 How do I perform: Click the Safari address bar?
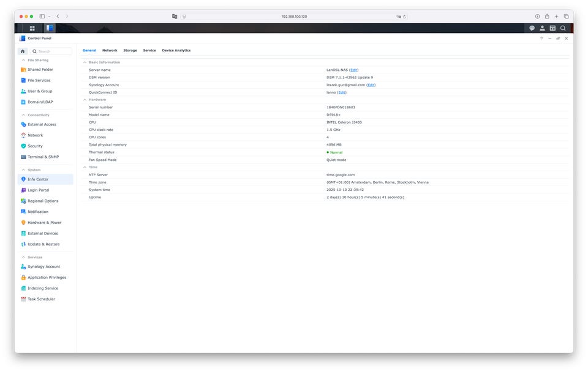294,17
